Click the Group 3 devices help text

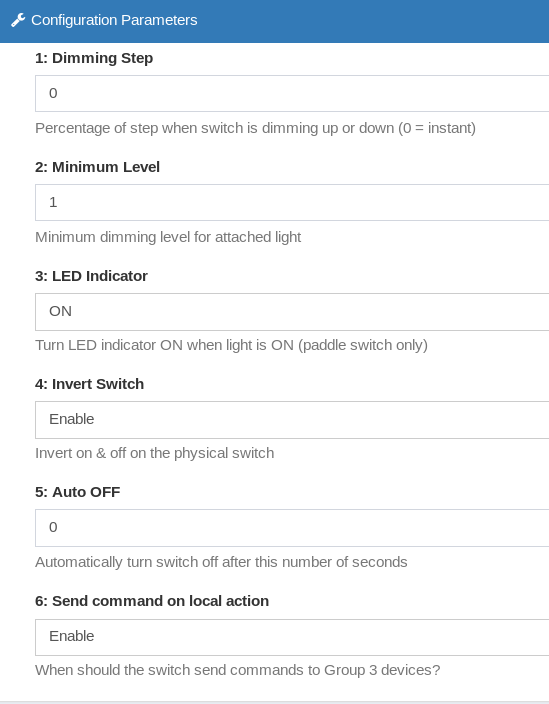(237, 670)
